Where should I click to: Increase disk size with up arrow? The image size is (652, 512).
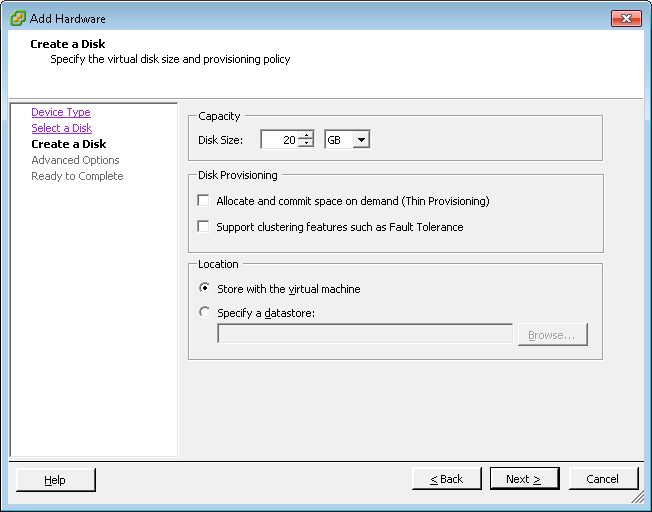click(x=306, y=136)
